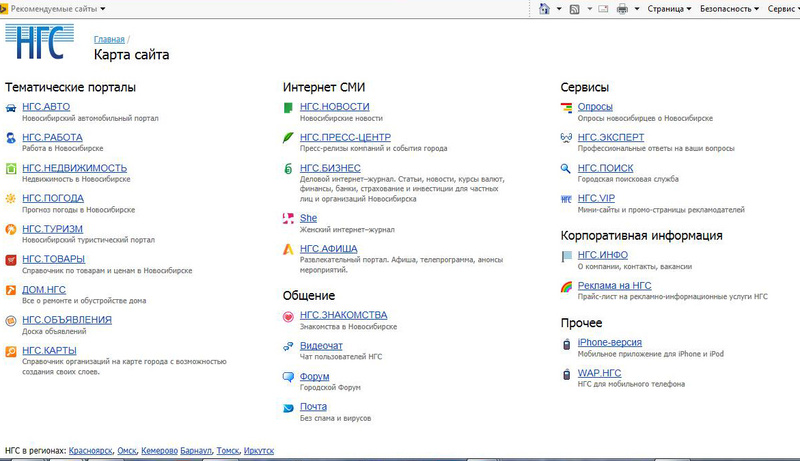Click the heart icon beside НГС.ЗНАКОМСТВА
Image resolution: width=800 pixels, height=461 pixels.
(x=288, y=316)
